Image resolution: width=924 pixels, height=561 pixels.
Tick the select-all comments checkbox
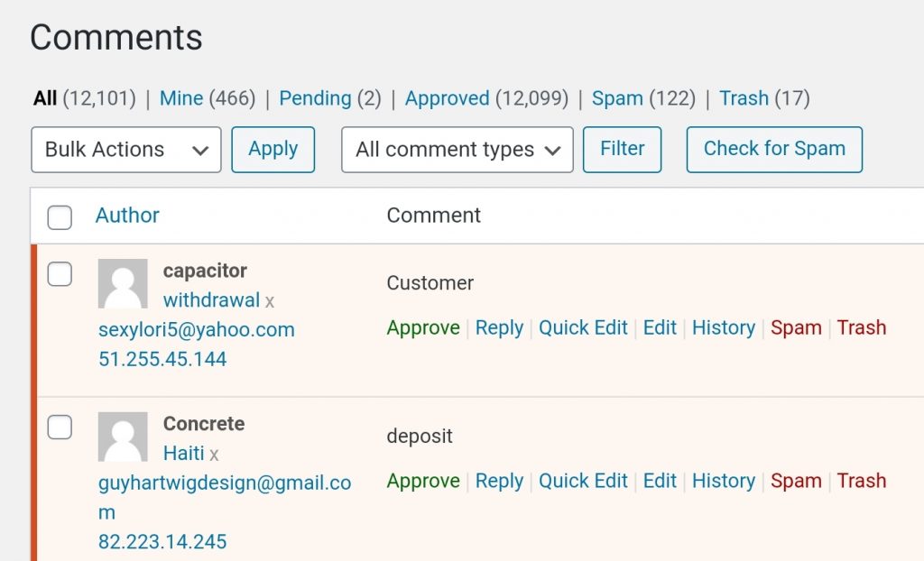pyautogui.click(x=60, y=216)
